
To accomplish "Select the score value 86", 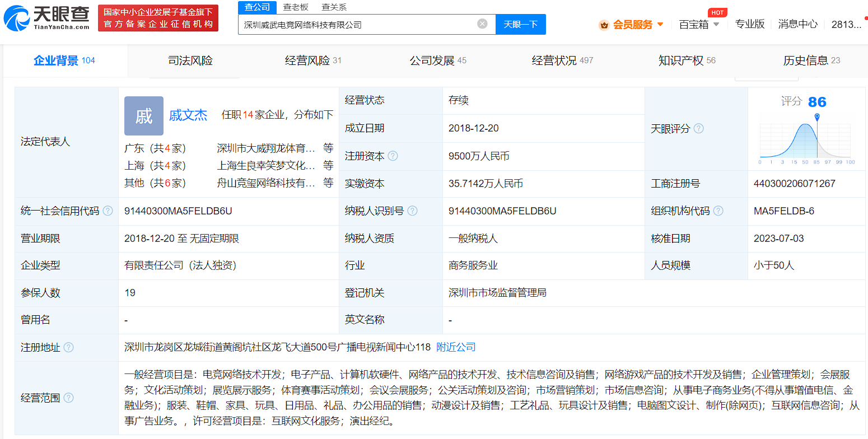I will click(817, 102).
